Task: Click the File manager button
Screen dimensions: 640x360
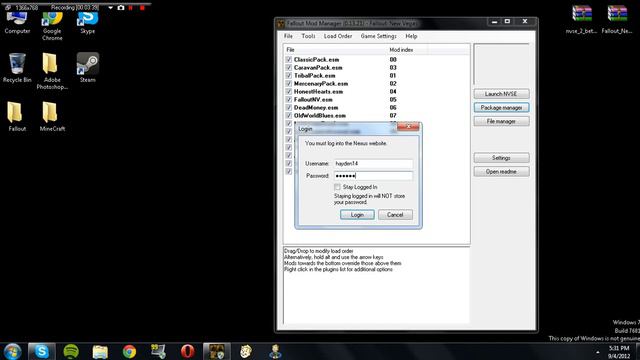Action: click(x=501, y=121)
